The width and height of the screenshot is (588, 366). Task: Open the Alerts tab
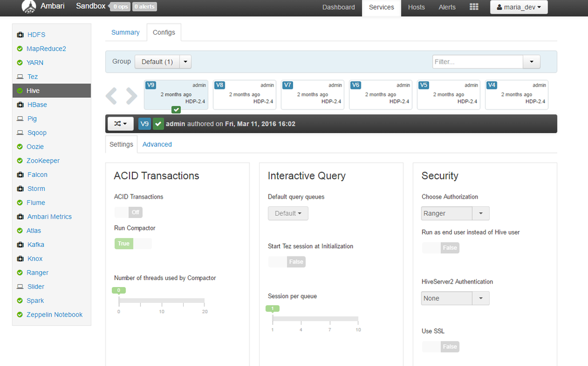(447, 7)
